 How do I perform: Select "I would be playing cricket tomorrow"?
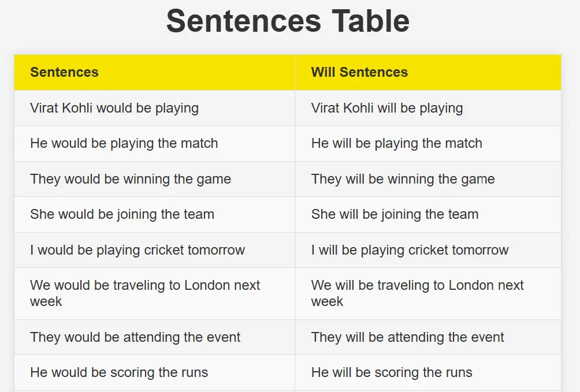click(137, 250)
